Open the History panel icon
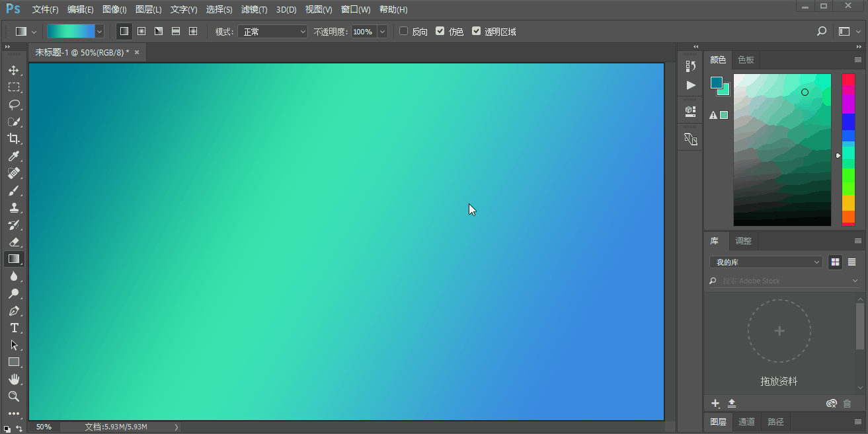This screenshot has width=868, height=434. pyautogui.click(x=691, y=66)
